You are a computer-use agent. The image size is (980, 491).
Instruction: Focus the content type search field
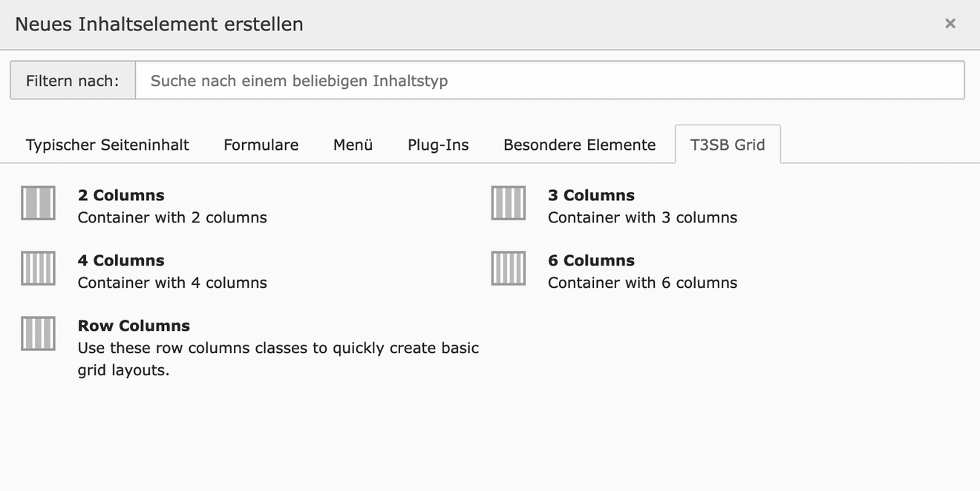pos(550,80)
